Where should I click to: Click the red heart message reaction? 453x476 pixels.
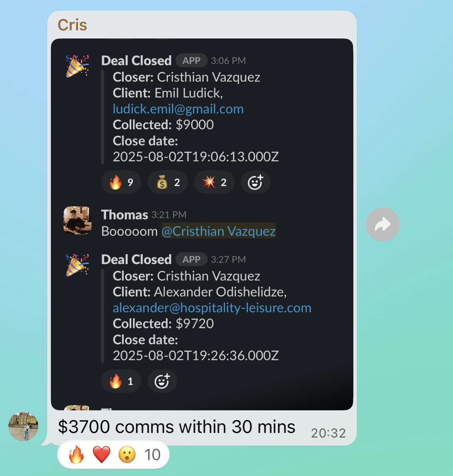pos(101,454)
